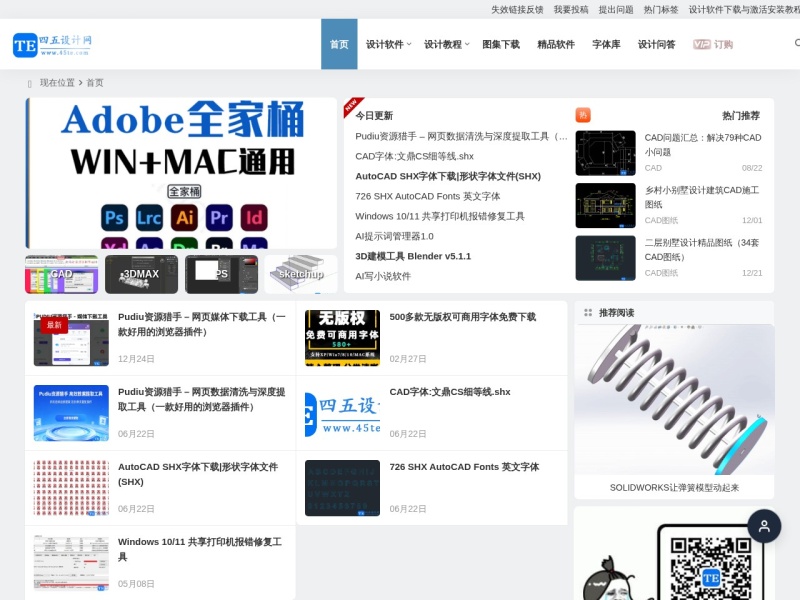This screenshot has width=800, height=600.
Task: Open 今日更新 entry AutoCAD SHX字体下载
Action: 448,176
